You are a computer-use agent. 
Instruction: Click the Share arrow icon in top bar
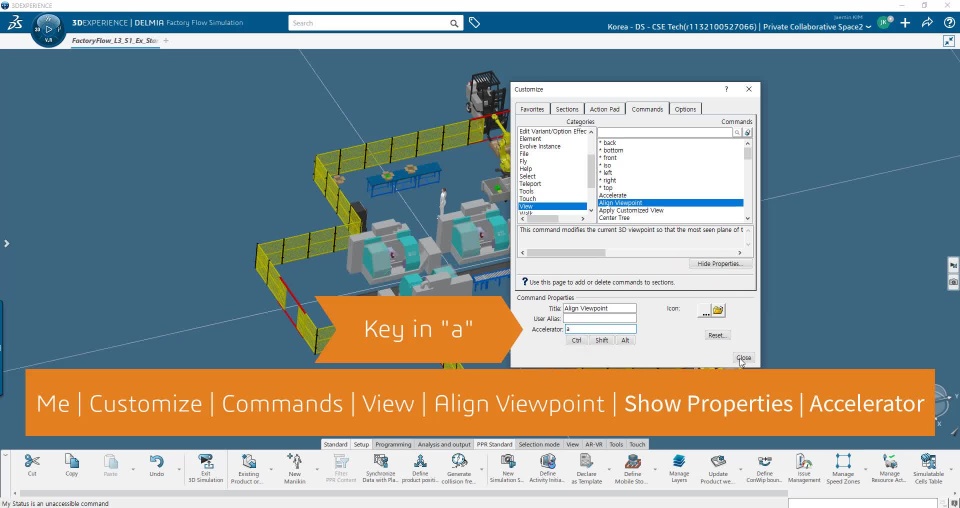point(927,23)
